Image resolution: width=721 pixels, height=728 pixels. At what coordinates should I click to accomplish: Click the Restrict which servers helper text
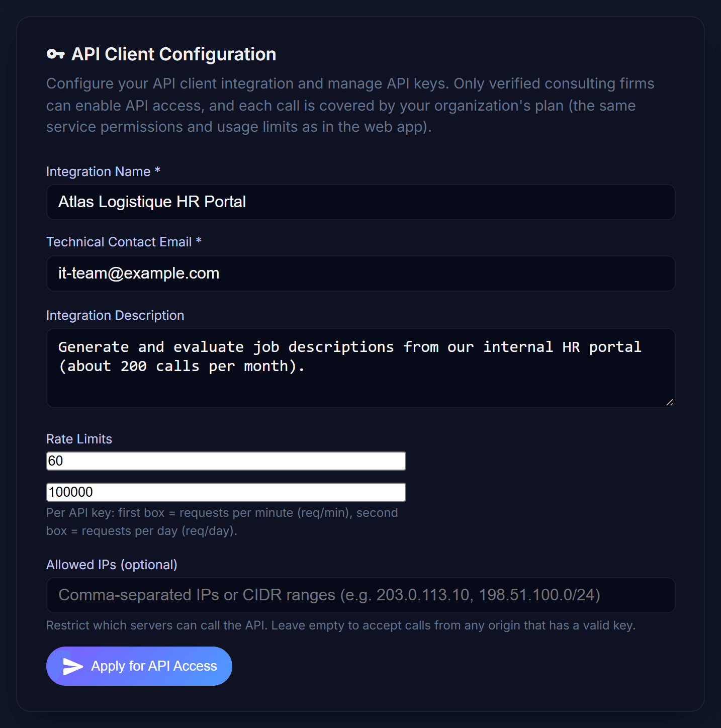pyautogui.click(x=341, y=625)
